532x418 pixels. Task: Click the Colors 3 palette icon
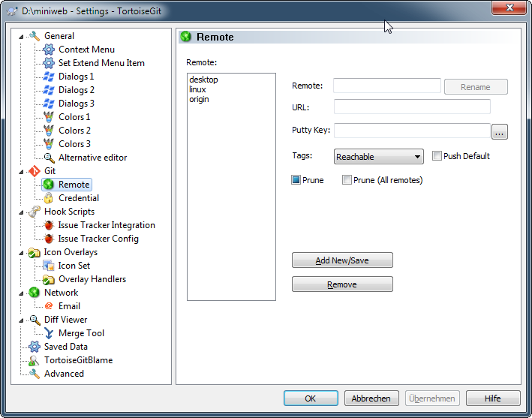point(49,144)
